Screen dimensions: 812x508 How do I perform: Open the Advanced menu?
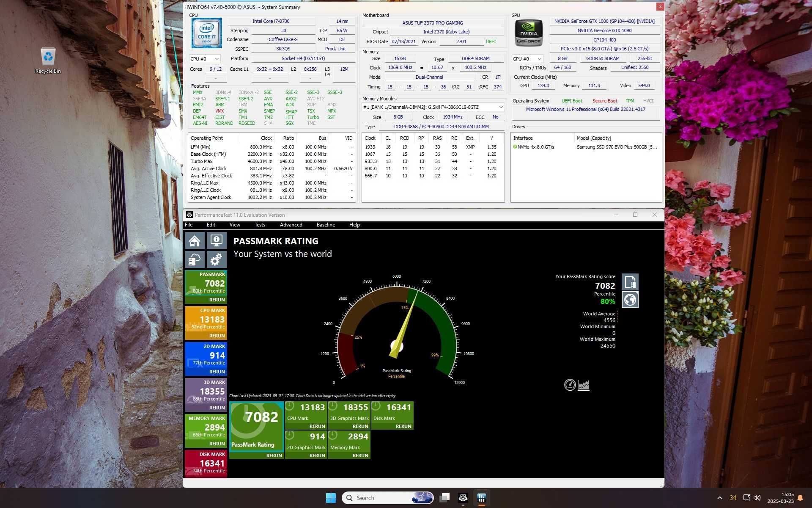point(291,225)
